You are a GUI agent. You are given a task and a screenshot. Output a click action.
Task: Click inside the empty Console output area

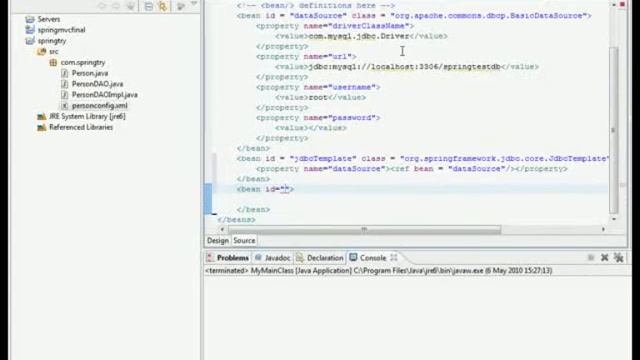point(416,318)
